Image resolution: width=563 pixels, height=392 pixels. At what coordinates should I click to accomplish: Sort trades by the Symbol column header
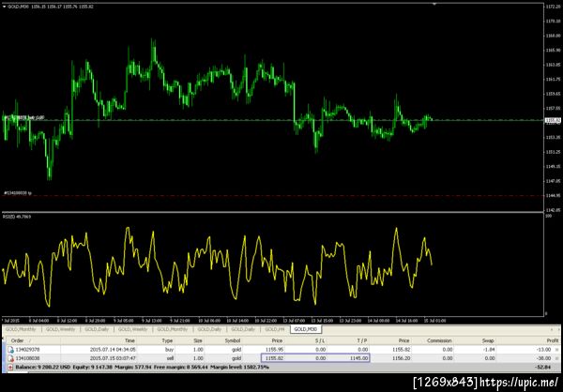(233, 340)
